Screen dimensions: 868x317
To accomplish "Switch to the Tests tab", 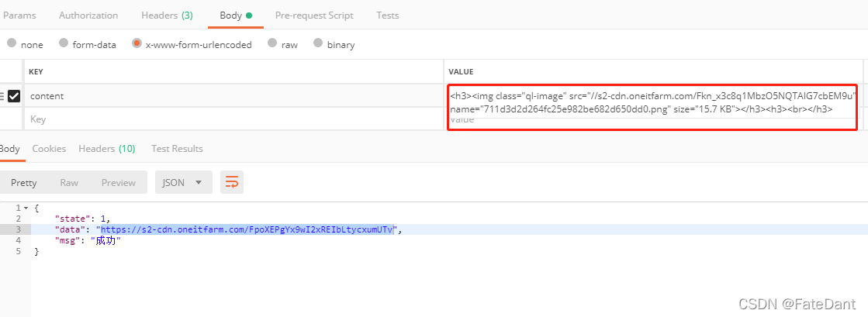I will pyautogui.click(x=388, y=16).
